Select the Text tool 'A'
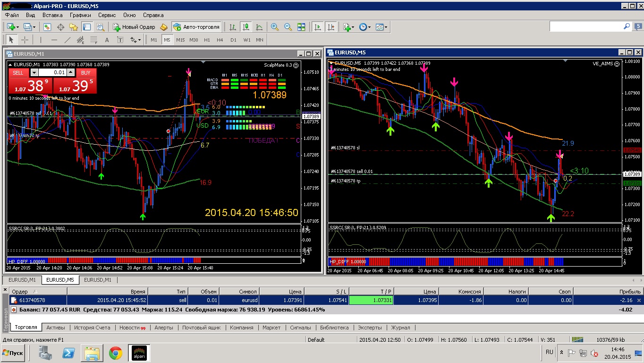This screenshot has height=363, width=644. coord(107,40)
